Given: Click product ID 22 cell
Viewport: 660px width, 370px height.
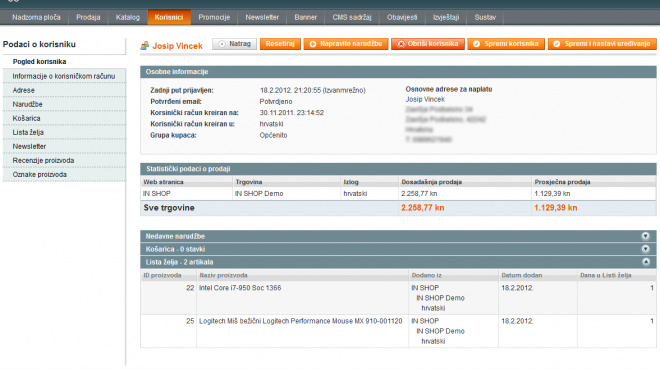Looking at the screenshot, I should (x=168, y=298).
